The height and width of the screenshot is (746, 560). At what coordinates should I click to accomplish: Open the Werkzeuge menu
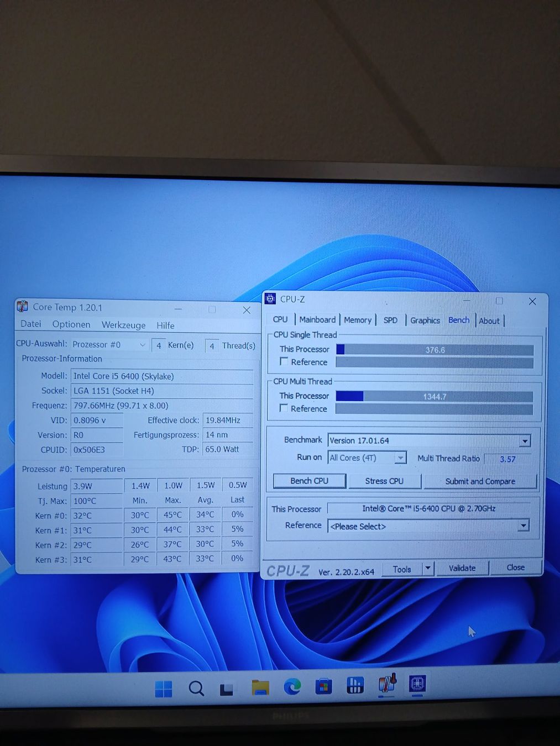click(x=124, y=325)
